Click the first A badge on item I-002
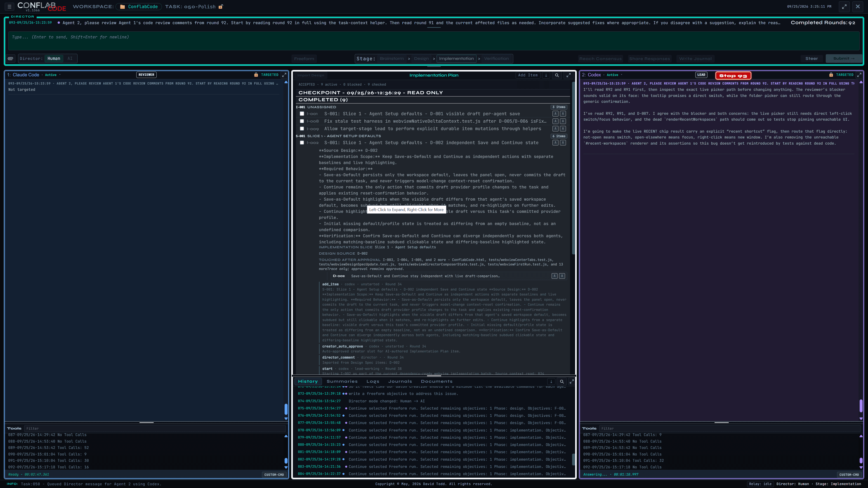The image size is (868, 488). coord(555,143)
